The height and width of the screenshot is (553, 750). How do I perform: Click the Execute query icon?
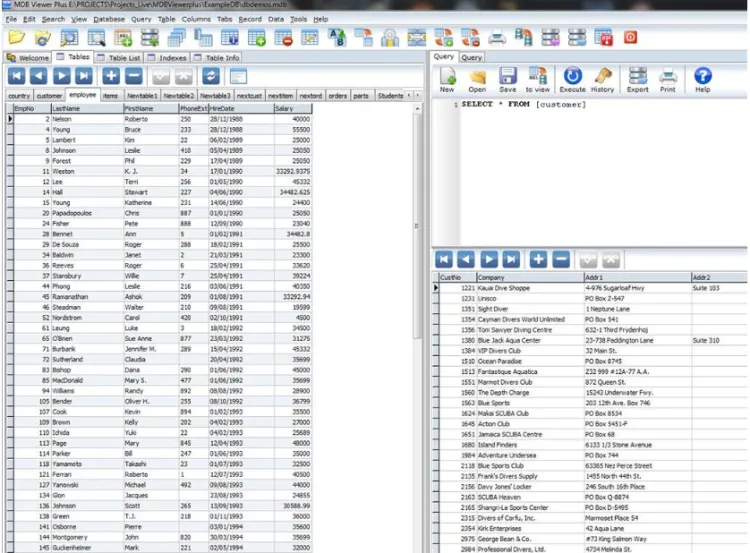pos(572,78)
